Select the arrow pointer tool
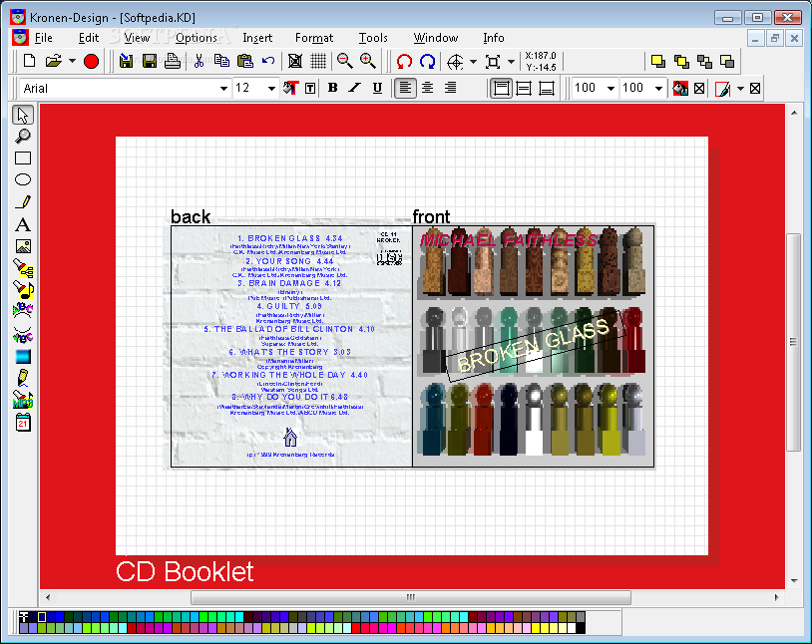This screenshot has width=812, height=644. (x=23, y=115)
